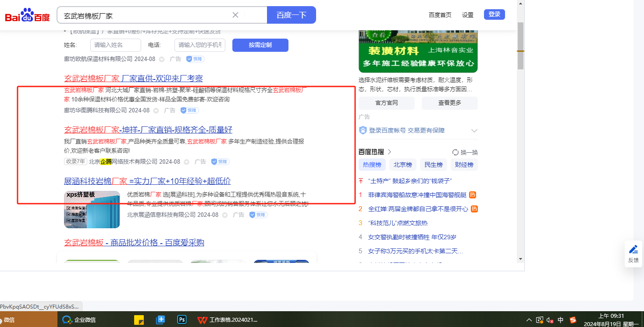The image size is (644, 327).
Task: Expand the chevron next to 交易更有保障
Action: (x=474, y=130)
